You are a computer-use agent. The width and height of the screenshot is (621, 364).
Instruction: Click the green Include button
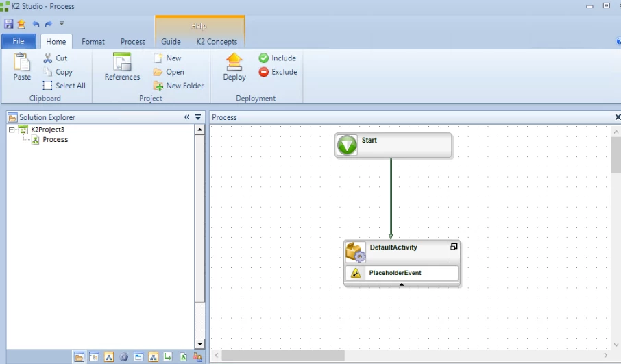click(x=277, y=58)
